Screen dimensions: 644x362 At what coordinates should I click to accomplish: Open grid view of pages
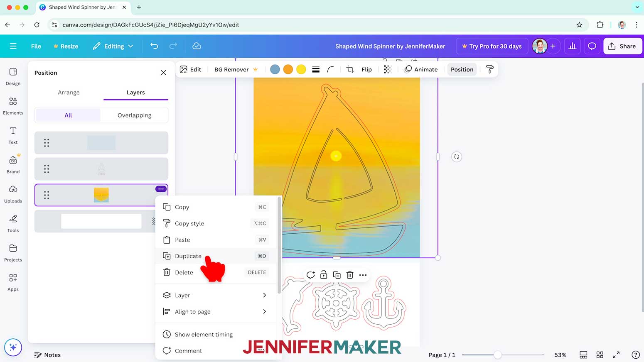click(x=600, y=355)
